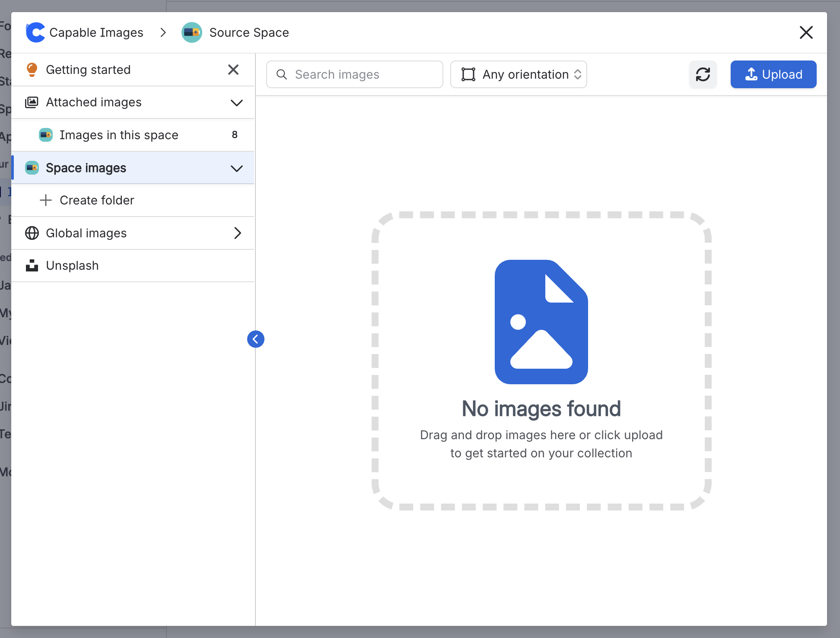The image size is (840, 638).
Task: Expand the Global images section
Action: click(237, 233)
